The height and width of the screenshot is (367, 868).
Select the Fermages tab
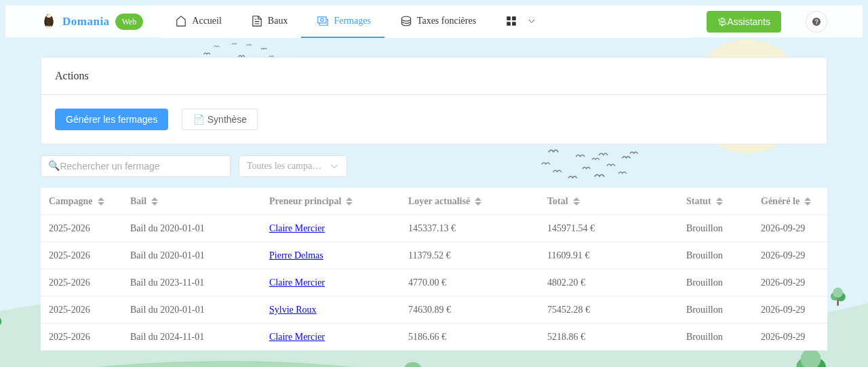point(343,21)
